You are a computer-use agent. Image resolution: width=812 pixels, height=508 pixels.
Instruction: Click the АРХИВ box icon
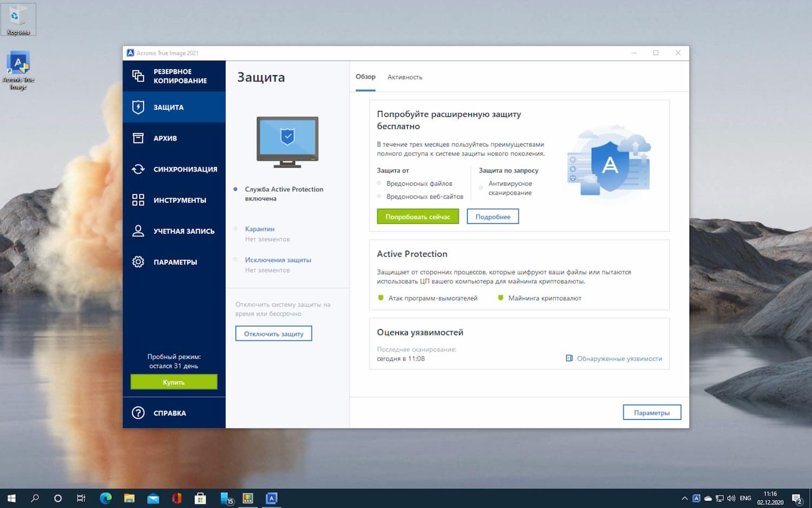[x=138, y=138]
